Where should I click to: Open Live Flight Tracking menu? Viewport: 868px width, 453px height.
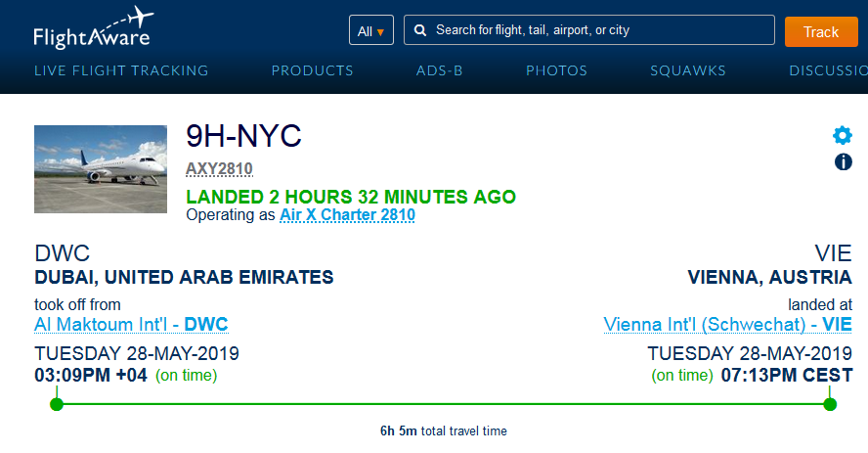[x=121, y=70]
